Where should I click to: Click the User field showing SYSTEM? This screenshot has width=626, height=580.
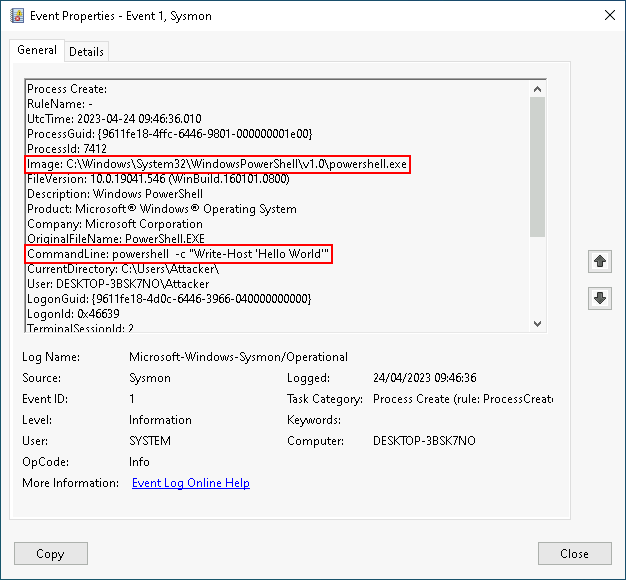coord(150,441)
